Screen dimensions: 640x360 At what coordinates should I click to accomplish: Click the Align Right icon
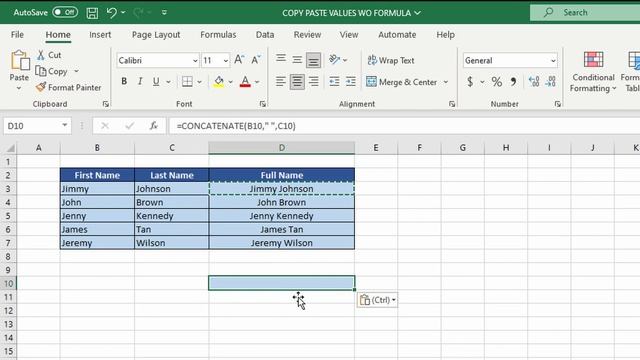coord(313,82)
